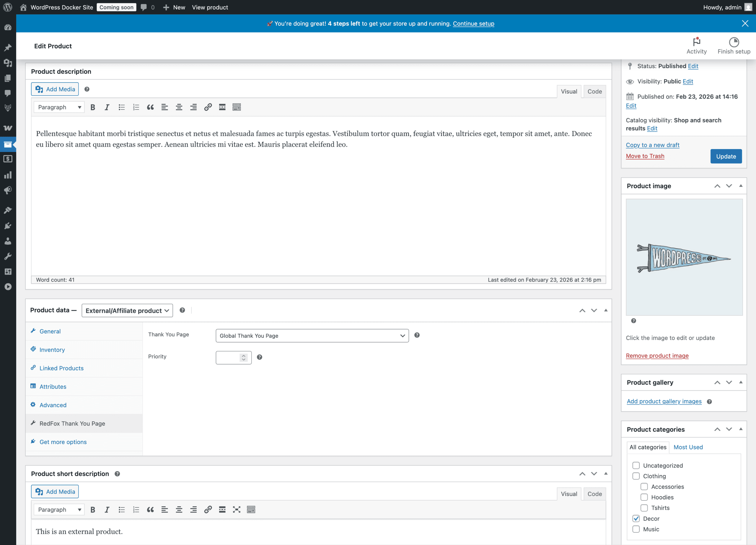This screenshot has width=756, height=545.
Task: Toggle the toolbar icon in description editor
Action: pos(236,107)
